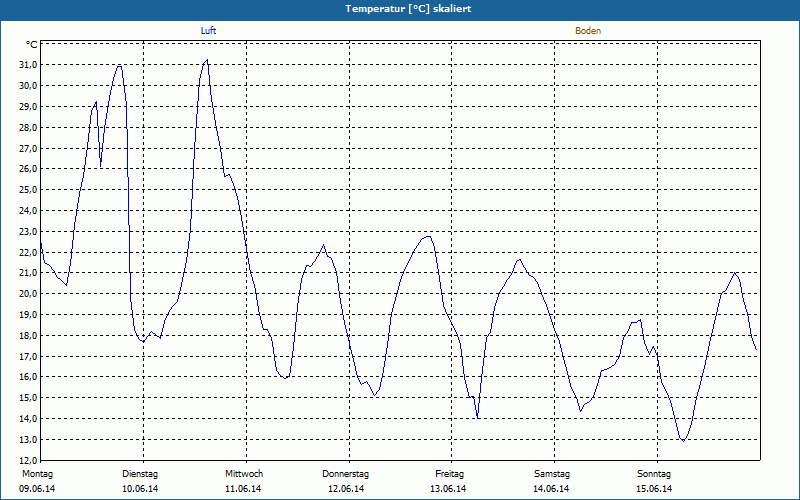This screenshot has width=800, height=500.
Task: Click the '13,0' y-axis value
Action: tap(28, 440)
